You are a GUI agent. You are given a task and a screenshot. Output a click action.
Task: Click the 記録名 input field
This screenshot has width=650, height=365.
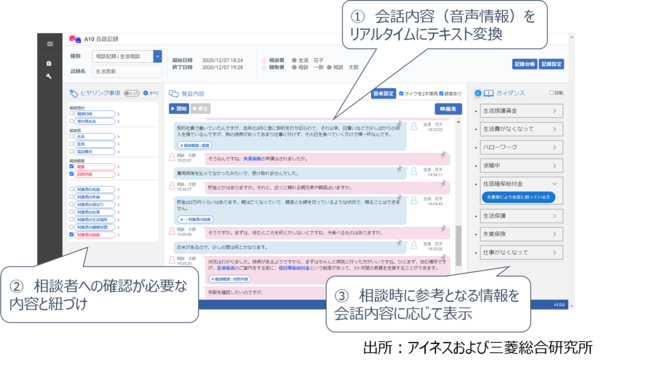tap(127, 71)
